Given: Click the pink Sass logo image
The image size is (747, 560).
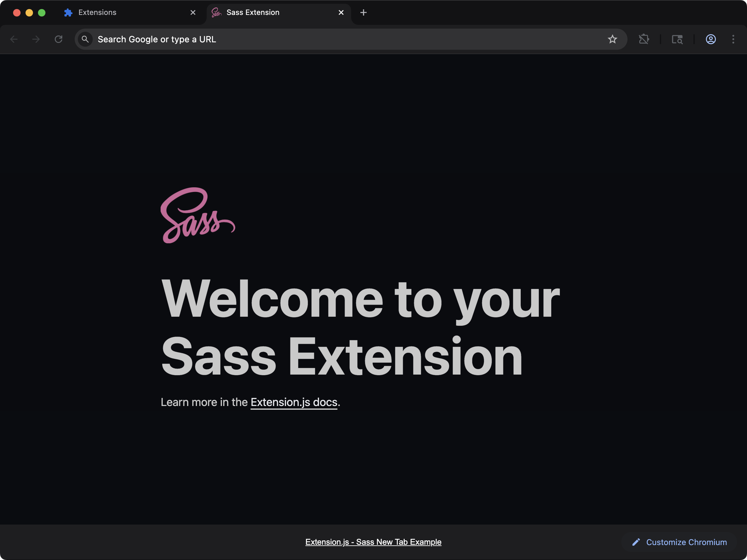Looking at the screenshot, I should 198,215.
